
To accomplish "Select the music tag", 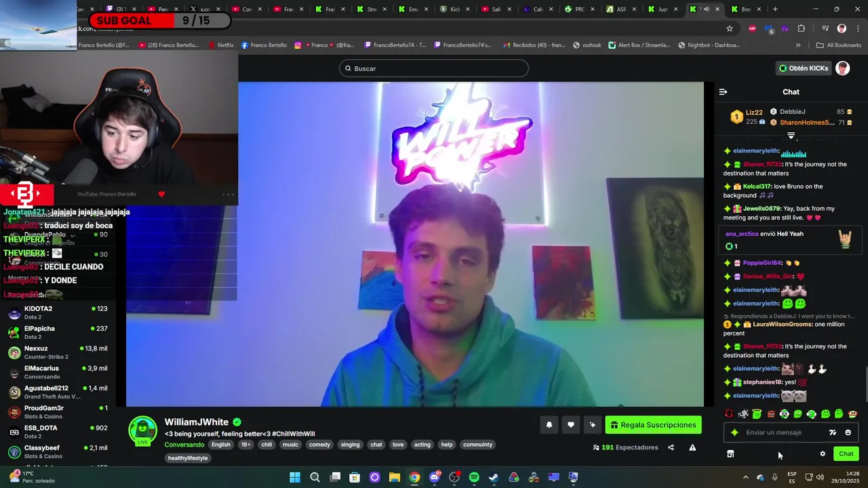I will (290, 445).
